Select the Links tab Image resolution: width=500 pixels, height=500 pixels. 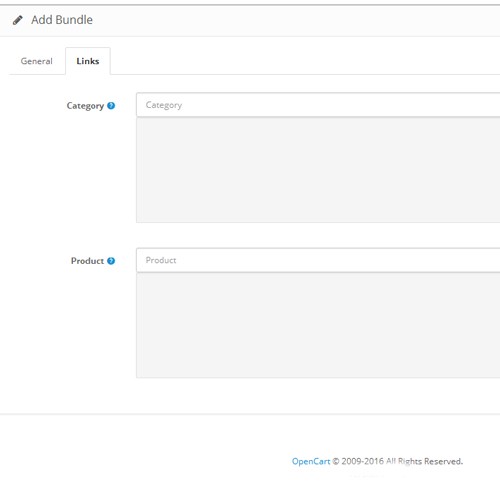[88, 61]
